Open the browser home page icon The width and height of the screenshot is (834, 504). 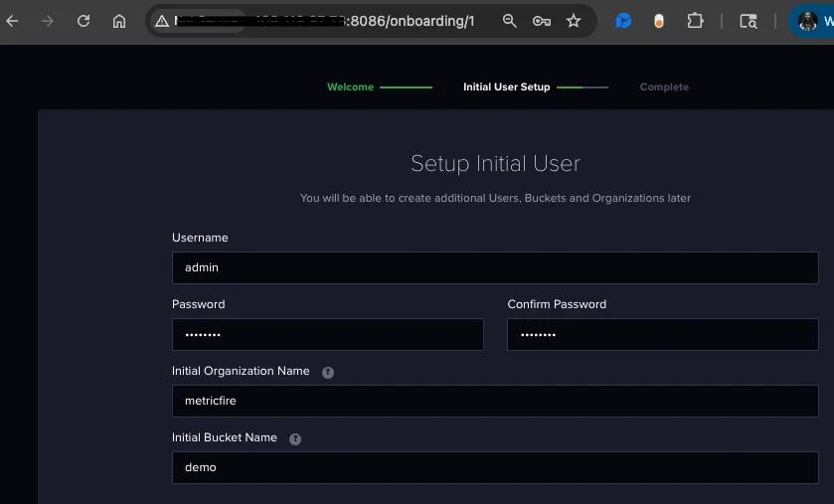[x=119, y=21]
